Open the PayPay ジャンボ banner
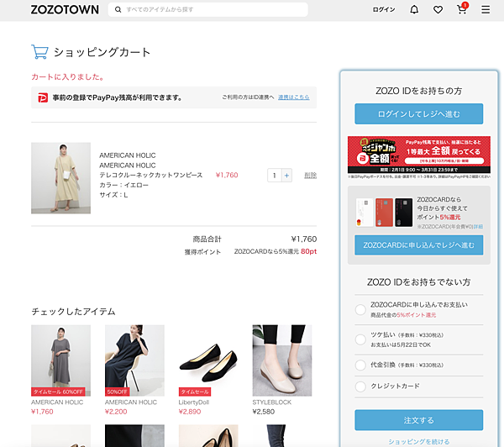The image size is (504, 447). point(419,155)
